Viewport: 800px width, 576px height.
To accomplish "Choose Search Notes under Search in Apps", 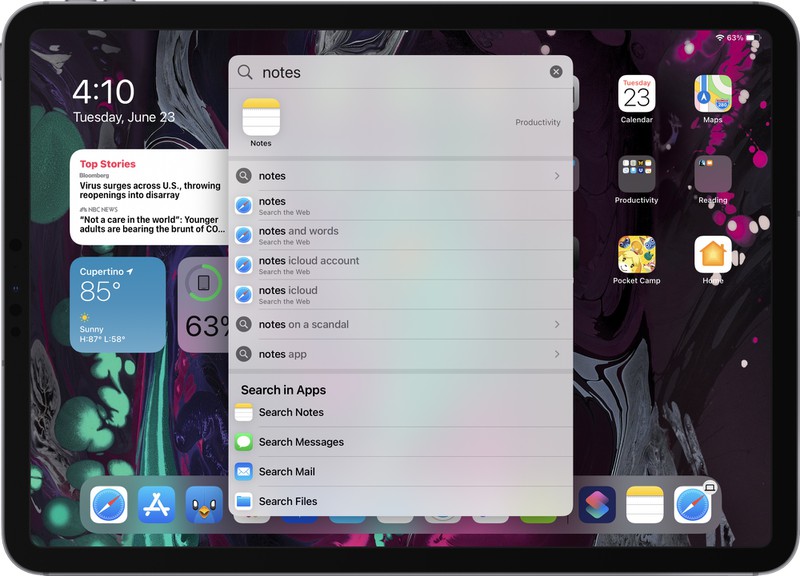I will (x=290, y=412).
